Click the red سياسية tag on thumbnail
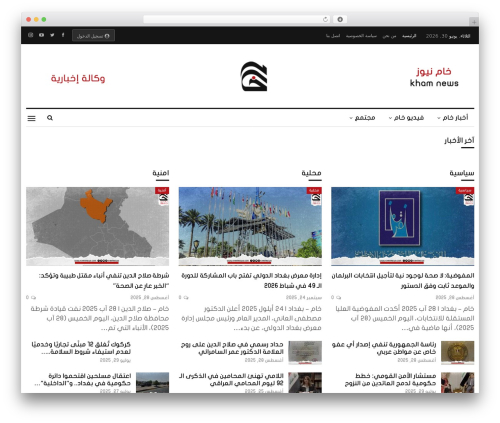The height and width of the screenshot is (423, 500). 465,190
